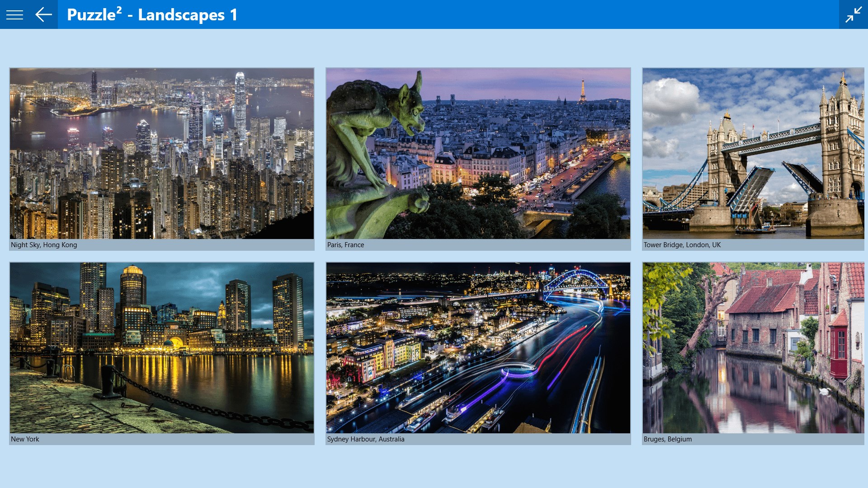Screen dimensions: 868x488
Task: Click the 'Paris, France' caption label
Action: [345, 245]
